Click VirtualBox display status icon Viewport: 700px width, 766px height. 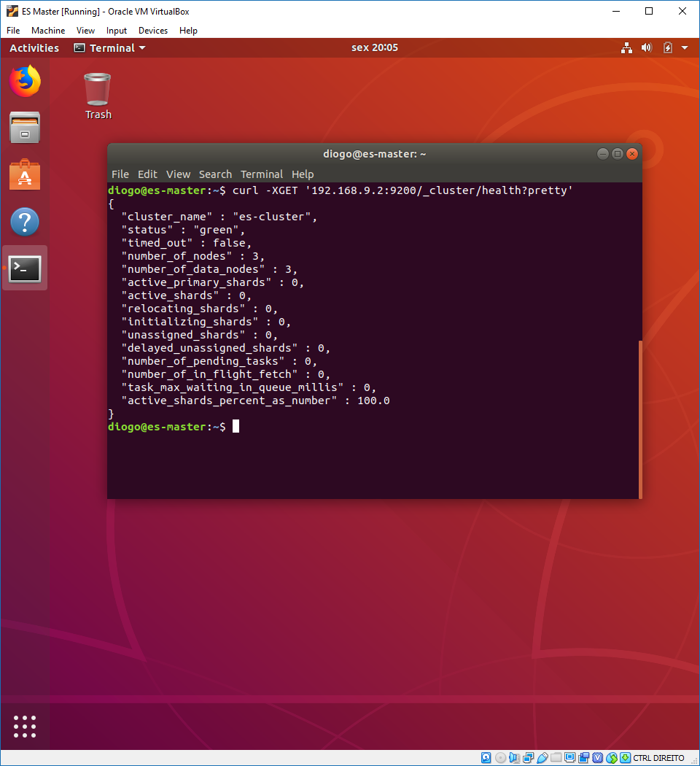(569, 758)
